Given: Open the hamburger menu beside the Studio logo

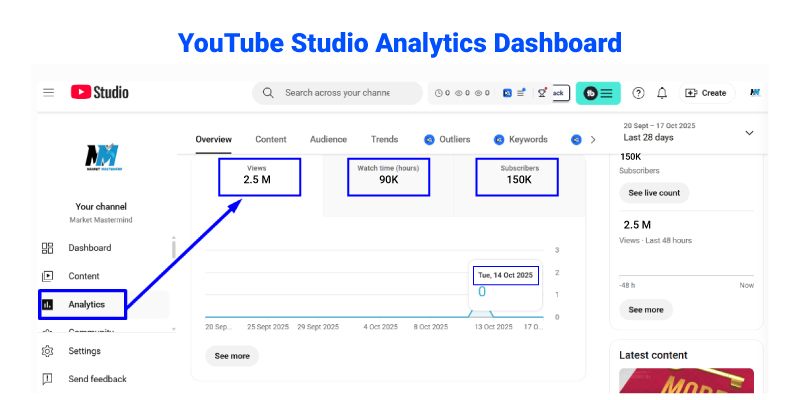Looking at the screenshot, I should 48,93.
